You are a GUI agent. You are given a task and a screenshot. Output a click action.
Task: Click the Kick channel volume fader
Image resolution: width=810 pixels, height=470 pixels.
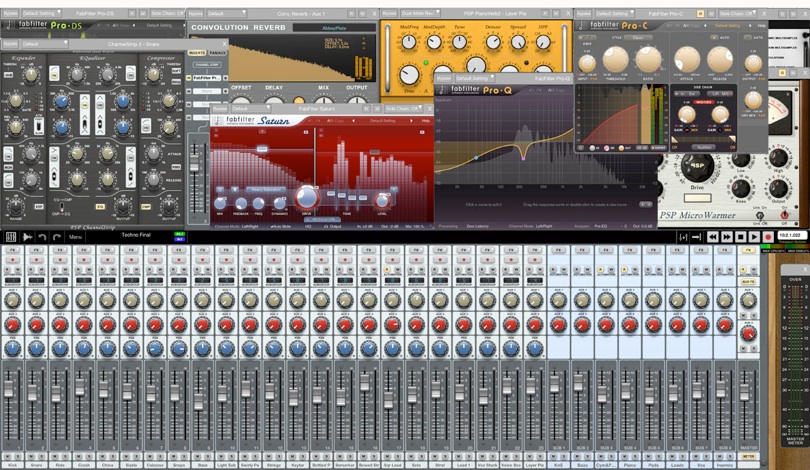[x=9, y=388]
